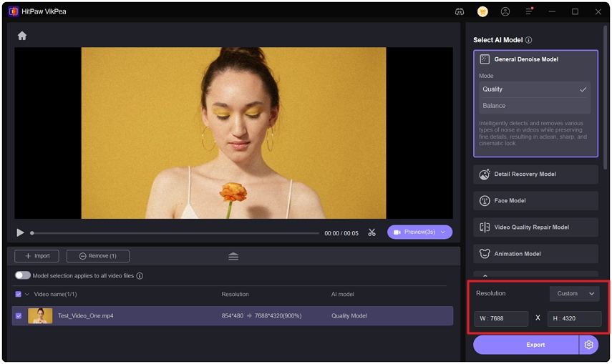This screenshot has width=612, height=364.
Task: Open the menu list icon in title bar
Action: (x=529, y=11)
